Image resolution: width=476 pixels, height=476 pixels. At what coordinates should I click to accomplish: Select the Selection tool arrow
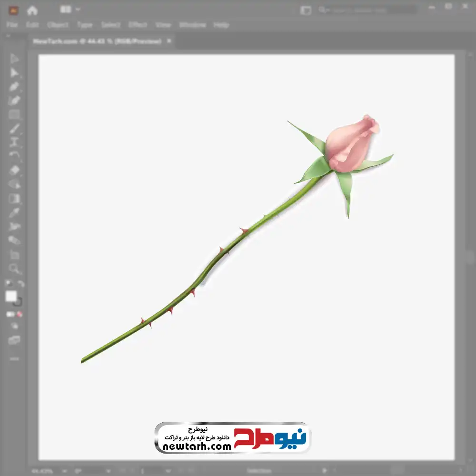[14, 59]
